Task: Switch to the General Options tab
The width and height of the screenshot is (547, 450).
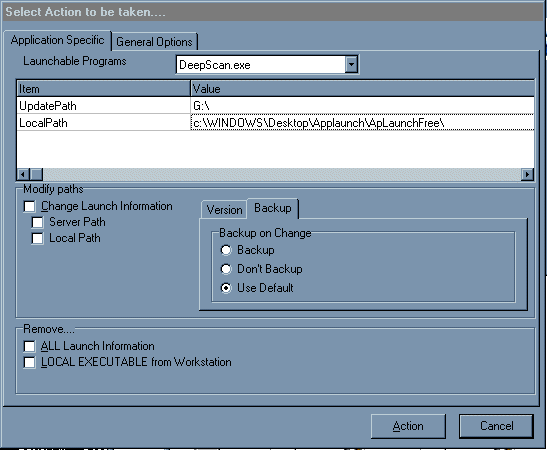Action: (155, 42)
